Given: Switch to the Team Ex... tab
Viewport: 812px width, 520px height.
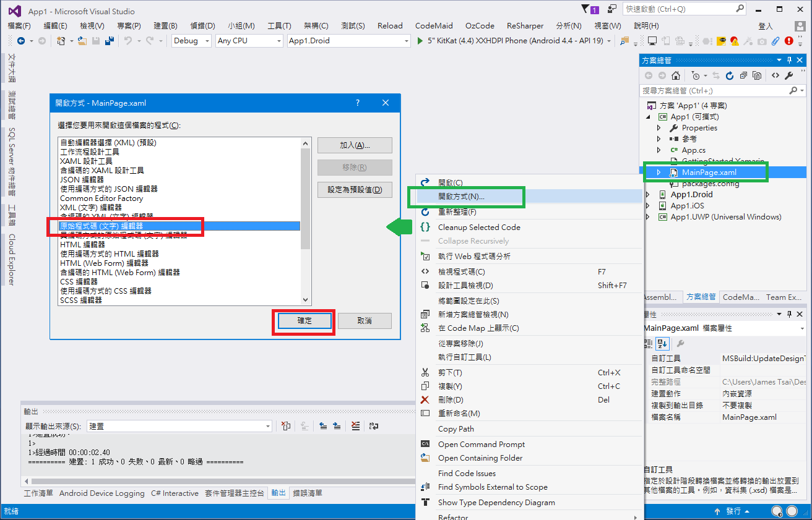Looking at the screenshot, I should coord(784,297).
